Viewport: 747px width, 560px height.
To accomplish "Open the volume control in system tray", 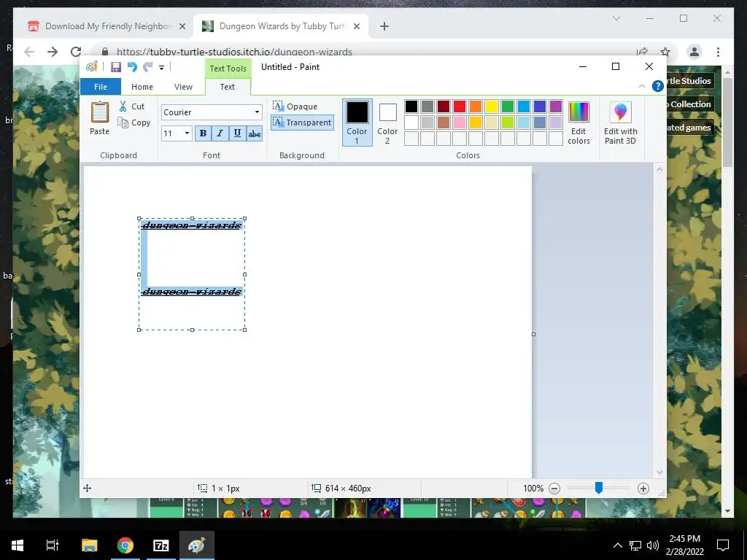I will click(x=653, y=545).
